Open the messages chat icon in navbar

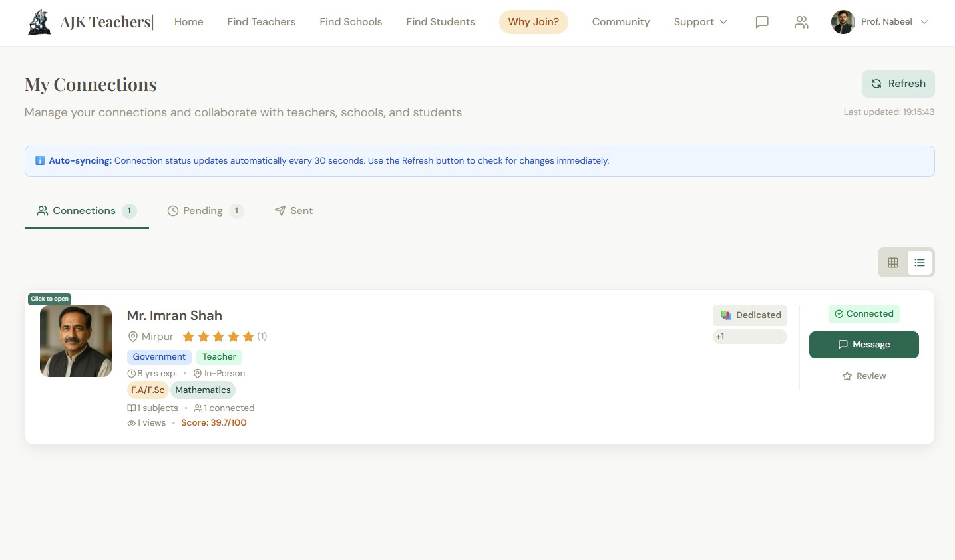click(x=762, y=22)
